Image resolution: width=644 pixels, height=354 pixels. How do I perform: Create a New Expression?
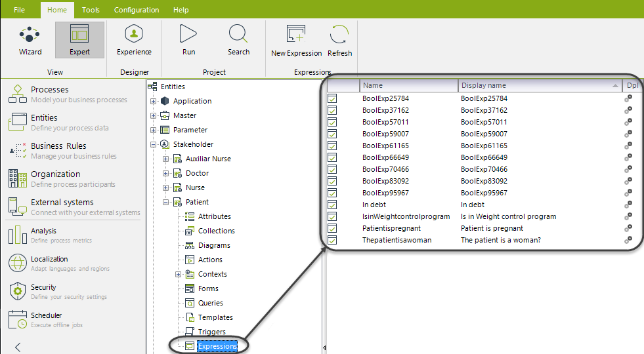[296, 41]
